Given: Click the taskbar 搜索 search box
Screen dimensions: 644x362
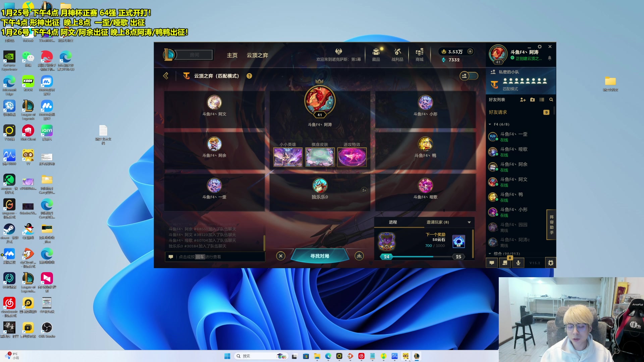Looking at the screenshot, I should pos(261,356).
